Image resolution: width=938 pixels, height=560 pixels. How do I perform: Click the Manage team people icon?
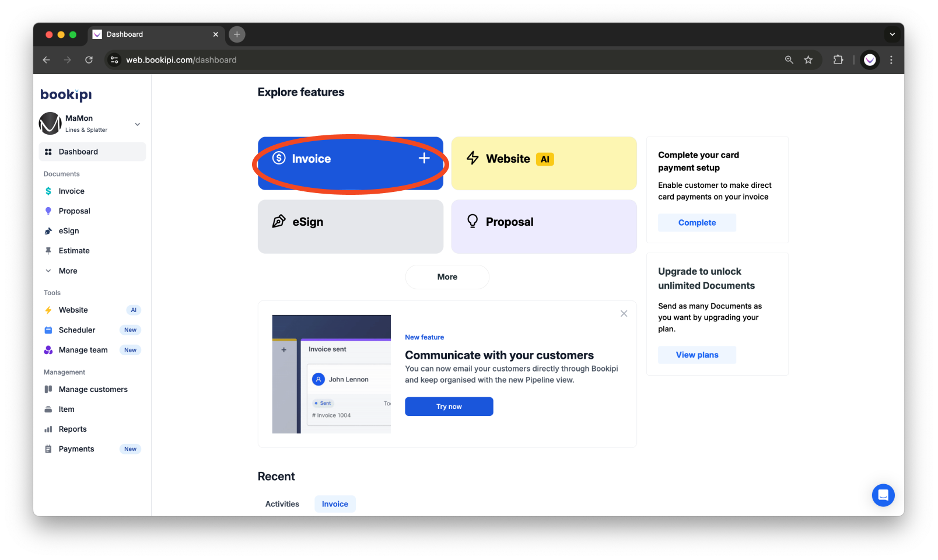tap(48, 349)
